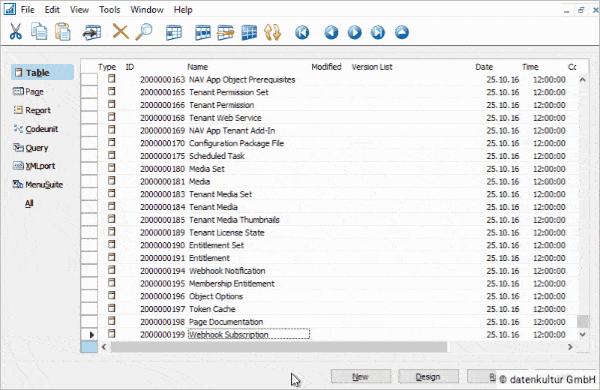The height and width of the screenshot is (390, 600).
Task: Select Report object type in sidebar
Action: point(32,110)
